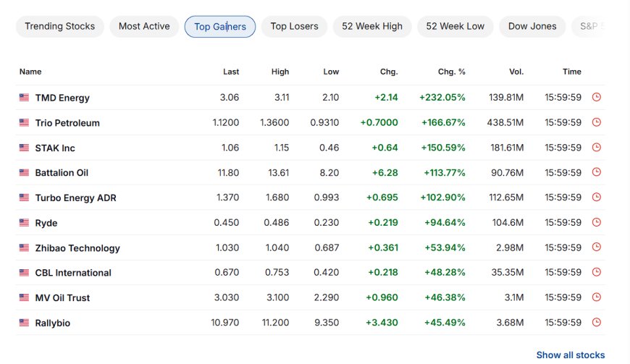The width and height of the screenshot is (630, 364).
Task: Click the clock icon in the STAK Inc row
Action: click(596, 148)
